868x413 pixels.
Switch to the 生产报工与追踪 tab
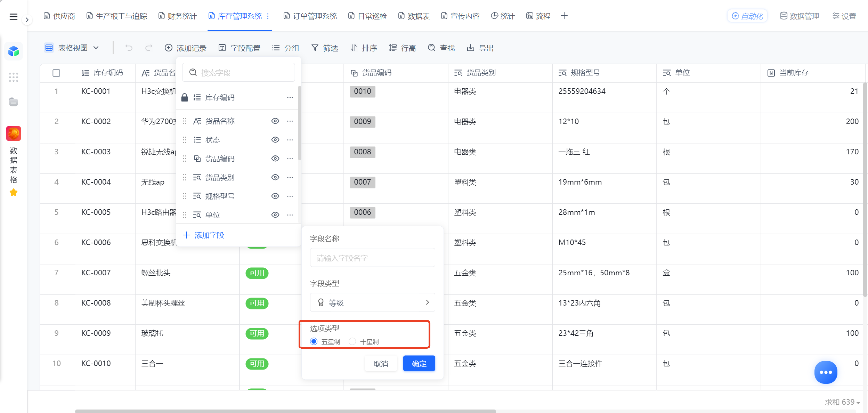tap(117, 16)
